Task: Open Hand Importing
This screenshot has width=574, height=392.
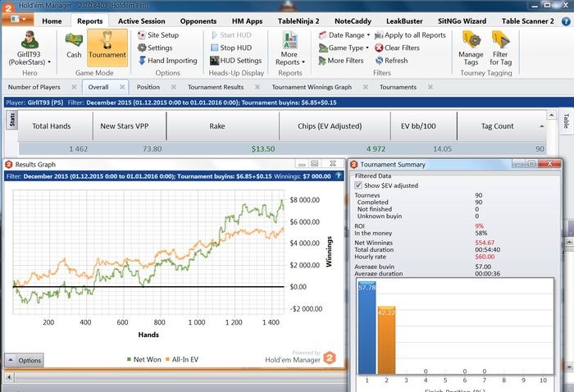Action: pos(167,61)
